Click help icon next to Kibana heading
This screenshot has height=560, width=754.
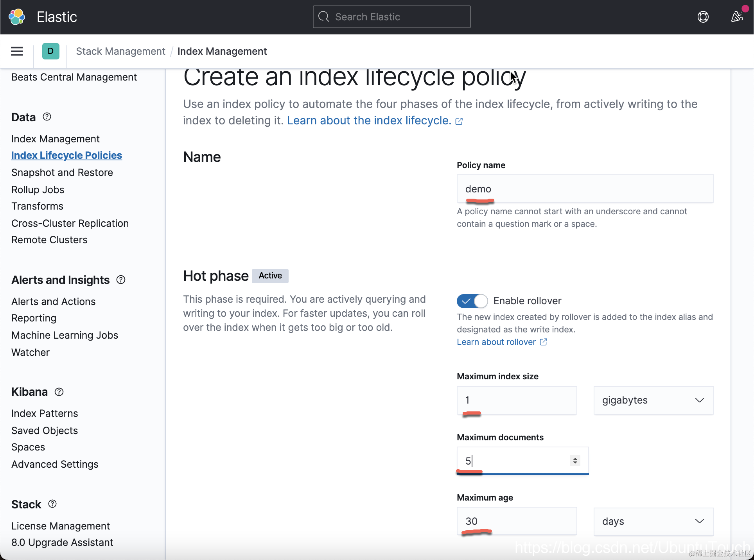(x=59, y=392)
